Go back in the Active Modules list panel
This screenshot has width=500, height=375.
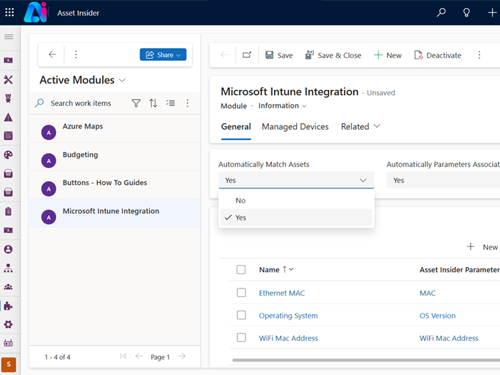click(52, 54)
